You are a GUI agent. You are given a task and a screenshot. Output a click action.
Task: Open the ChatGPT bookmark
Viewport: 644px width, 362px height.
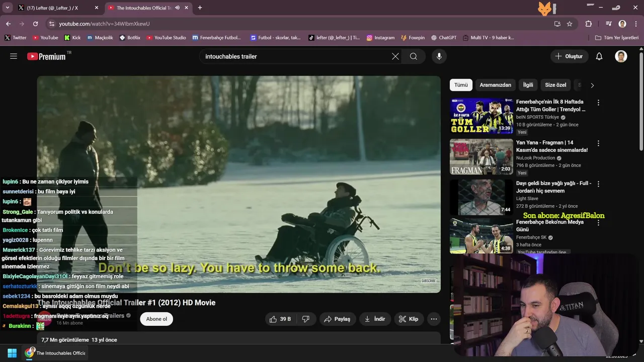444,38
